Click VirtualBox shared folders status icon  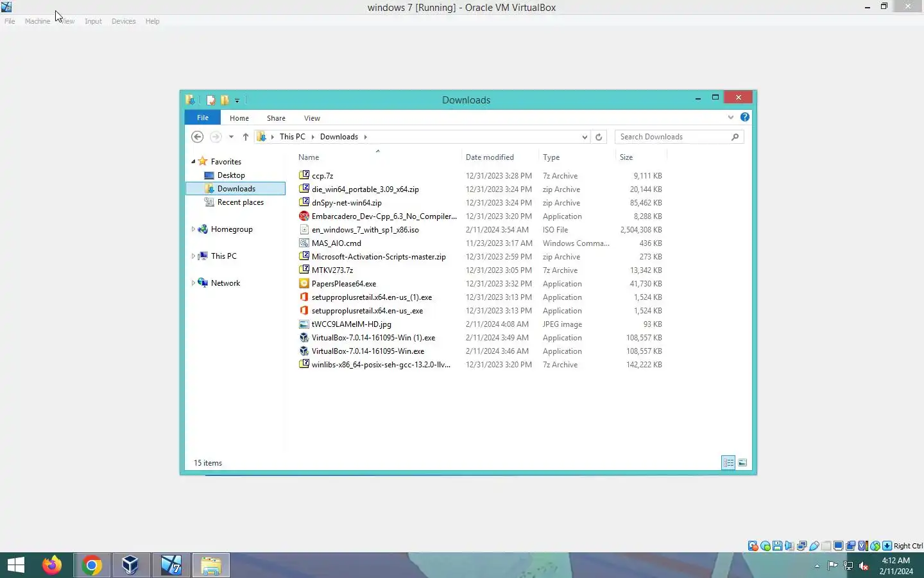[826, 546]
